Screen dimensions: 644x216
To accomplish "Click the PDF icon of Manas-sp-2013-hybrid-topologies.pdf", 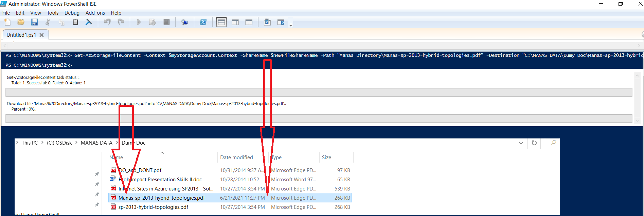I will 113,198.
